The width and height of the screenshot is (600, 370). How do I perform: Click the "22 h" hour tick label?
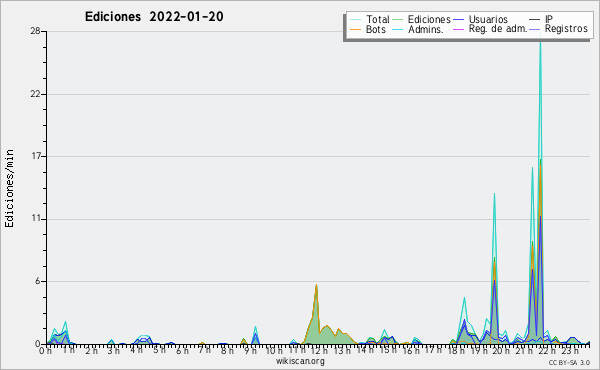tap(546, 350)
